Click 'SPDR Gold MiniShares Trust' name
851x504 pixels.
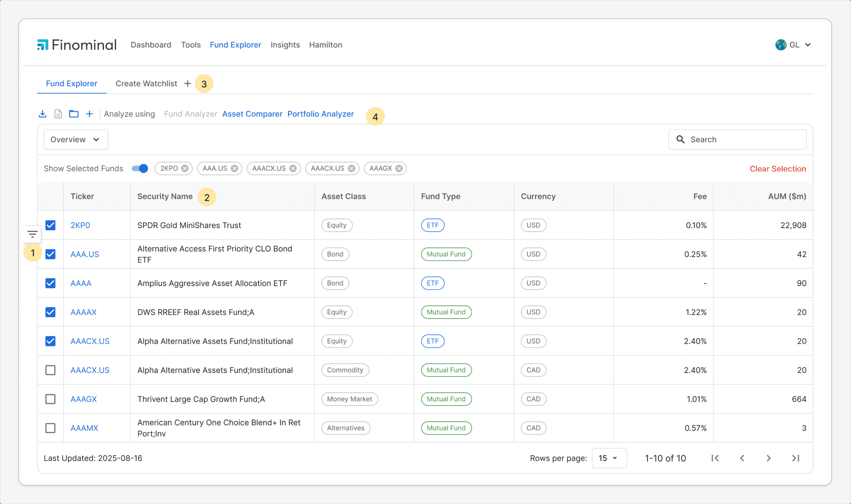[x=189, y=225]
